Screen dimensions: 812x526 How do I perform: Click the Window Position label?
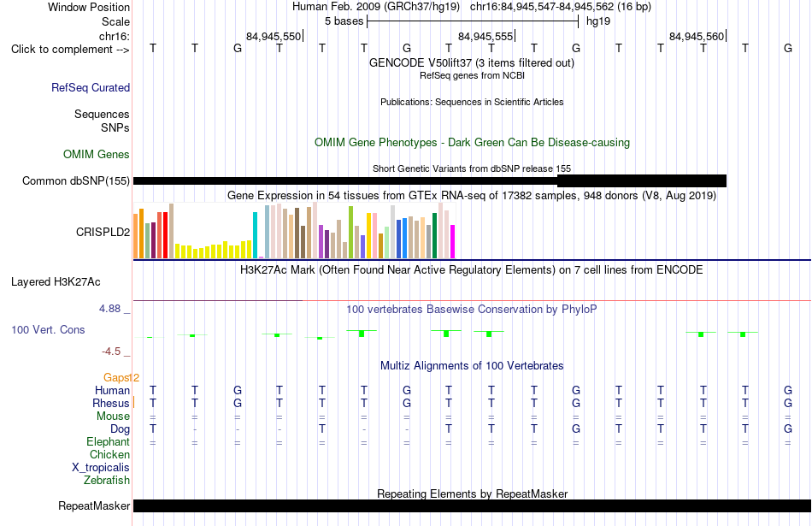[89, 7]
